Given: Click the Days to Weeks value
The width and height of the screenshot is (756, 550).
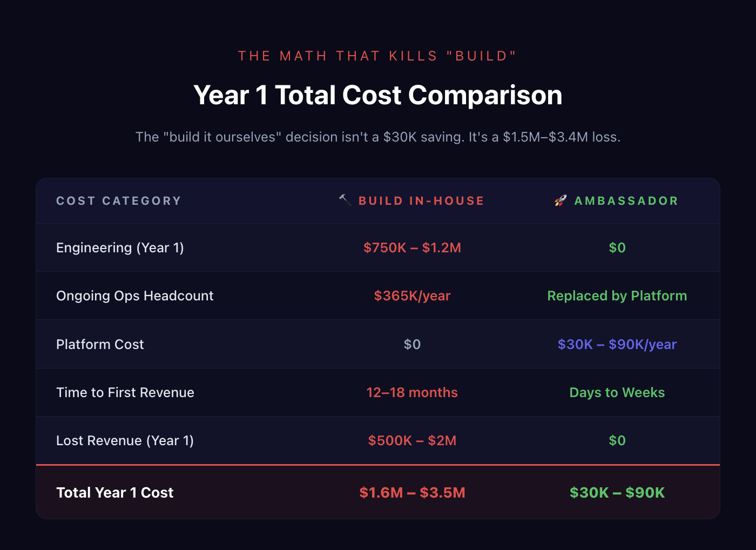Looking at the screenshot, I should (617, 393).
